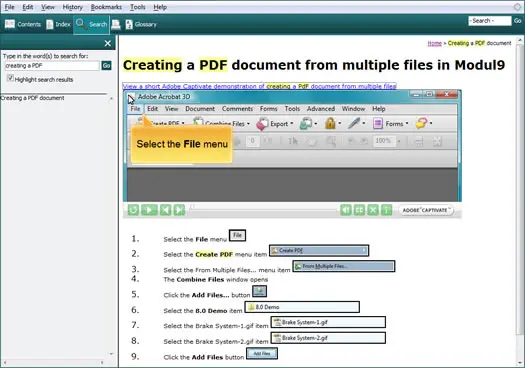The height and width of the screenshot is (368, 525).
Task: Open the Forms dropdown arrow
Action: [407, 124]
